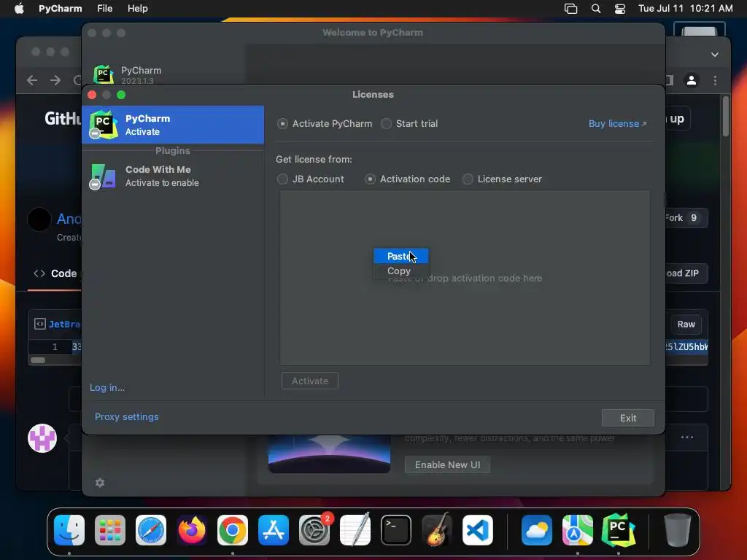
Task: Open the Help menu
Action: [138, 9]
